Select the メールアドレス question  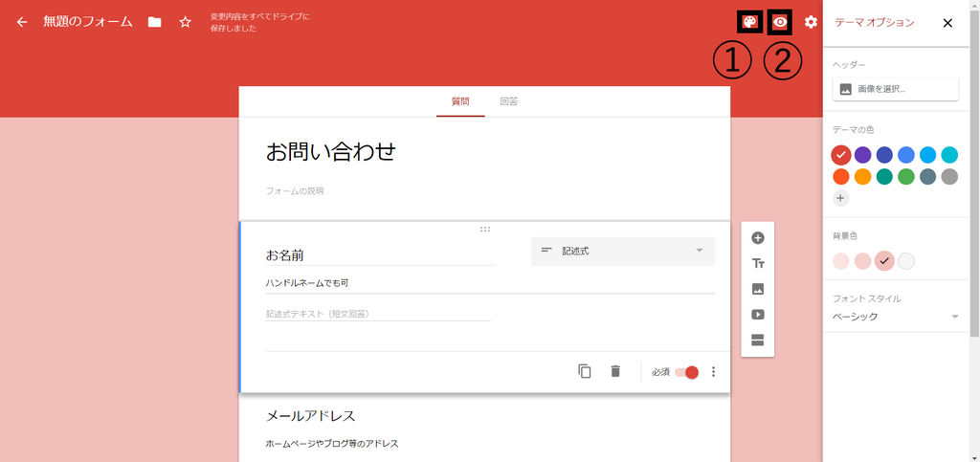tap(311, 416)
